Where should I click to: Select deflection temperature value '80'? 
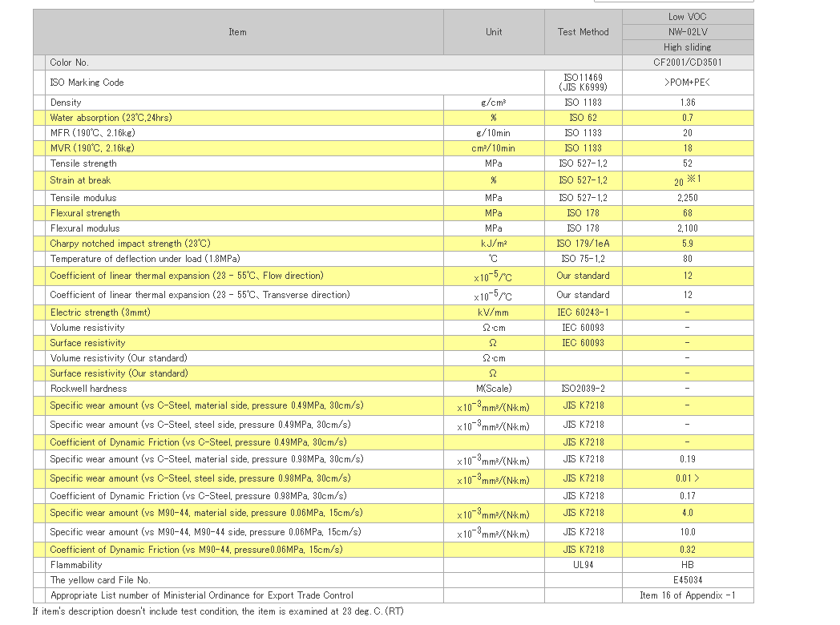(x=688, y=259)
